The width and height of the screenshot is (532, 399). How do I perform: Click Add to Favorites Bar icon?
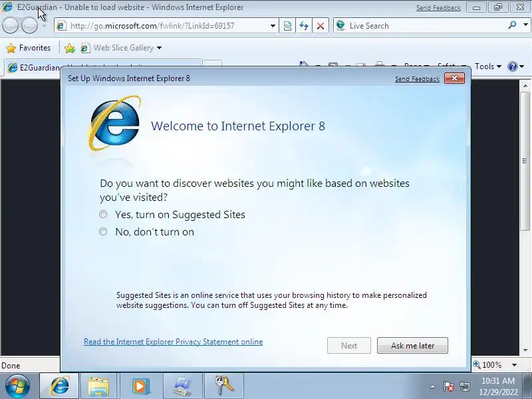click(70, 48)
